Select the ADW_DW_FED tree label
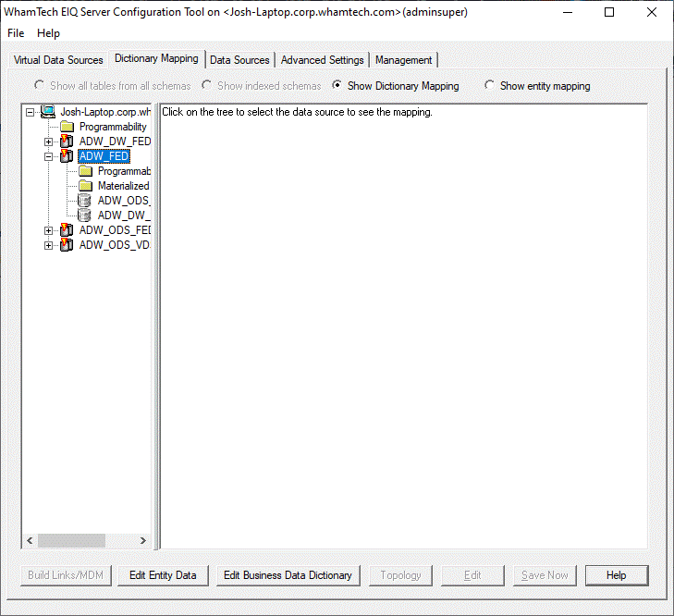This screenshot has height=616, width=674. coord(115,142)
